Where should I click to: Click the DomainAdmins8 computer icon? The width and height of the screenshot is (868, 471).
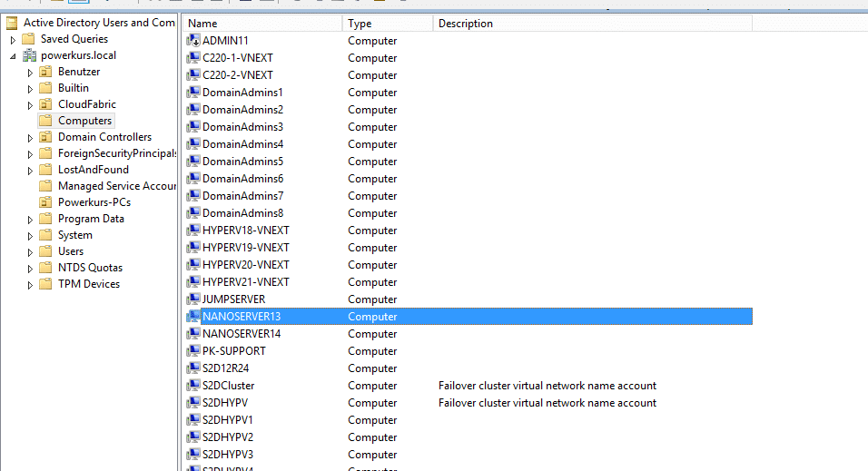point(192,212)
